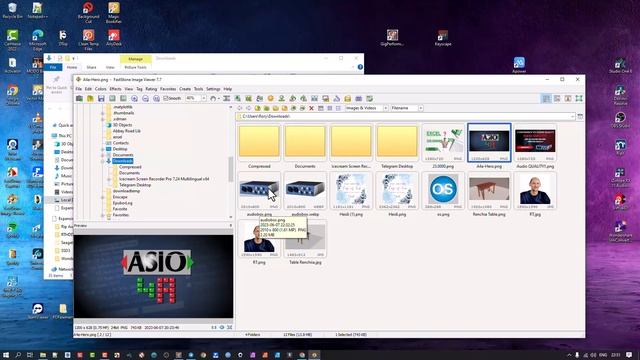This screenshot has width=640, height=360.
Task: Click the Back arrow in browser toolbar
Action: [240, 108]
